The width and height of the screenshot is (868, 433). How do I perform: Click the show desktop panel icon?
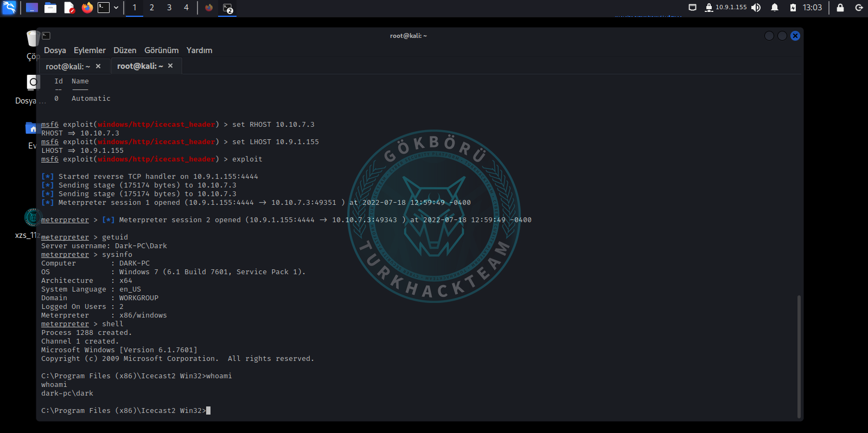(32, 8)
